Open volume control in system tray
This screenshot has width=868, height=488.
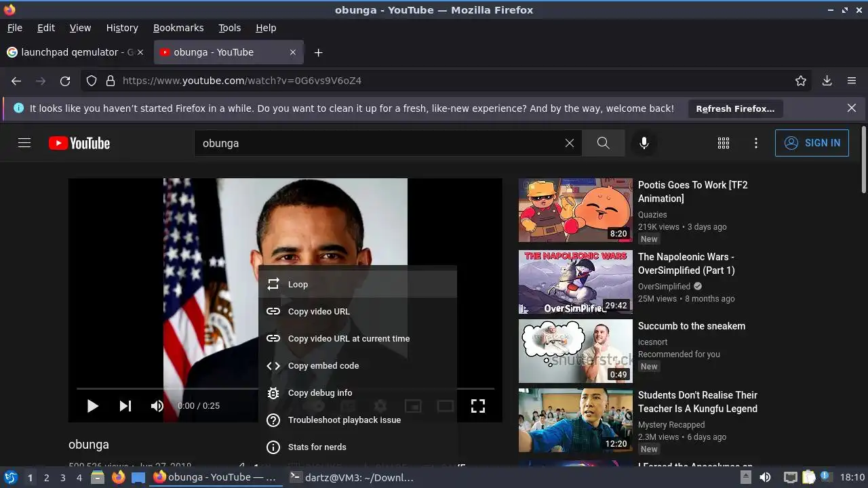click(765, 477)
